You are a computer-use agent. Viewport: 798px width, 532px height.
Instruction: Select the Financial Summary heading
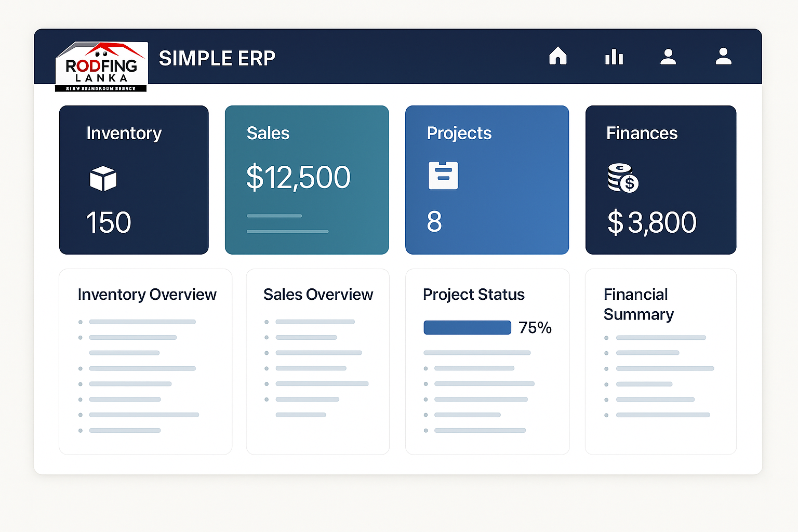(x=639, y=304)
